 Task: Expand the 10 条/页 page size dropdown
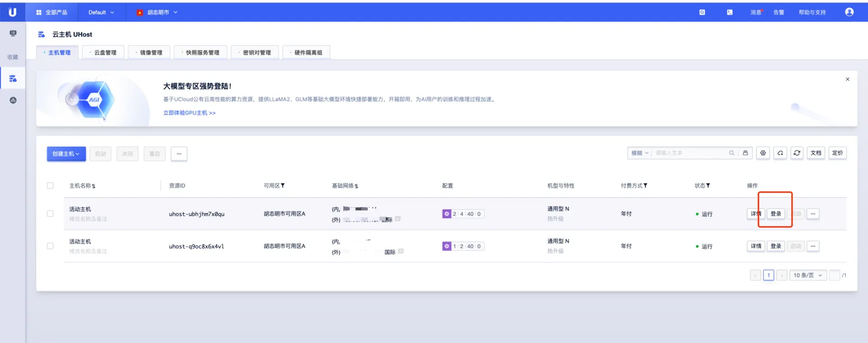pyautogui.click(x=808, y=275)
